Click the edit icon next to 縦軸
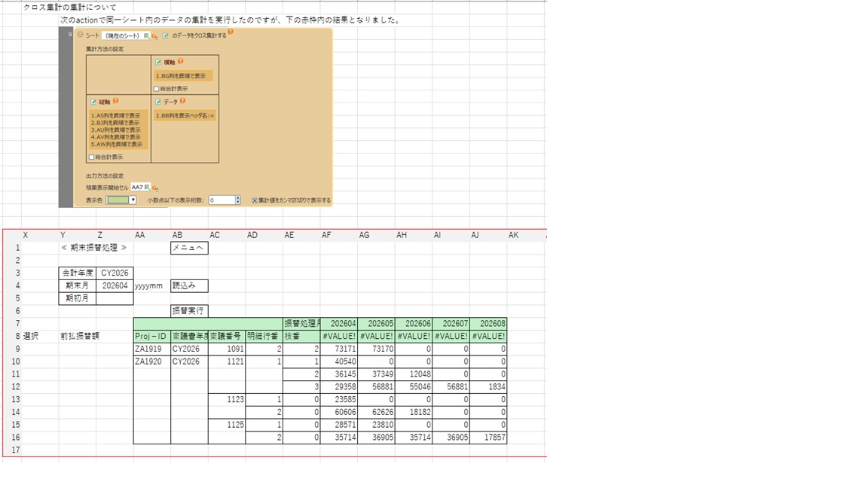Viewport: 868px width, 488px height. click(x=93, y=102)
